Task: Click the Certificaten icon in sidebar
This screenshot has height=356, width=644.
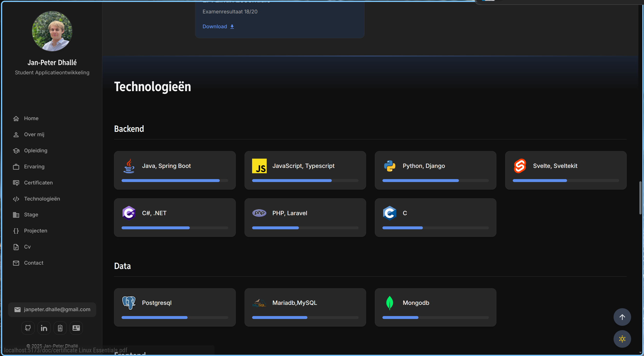Action: 16,183
